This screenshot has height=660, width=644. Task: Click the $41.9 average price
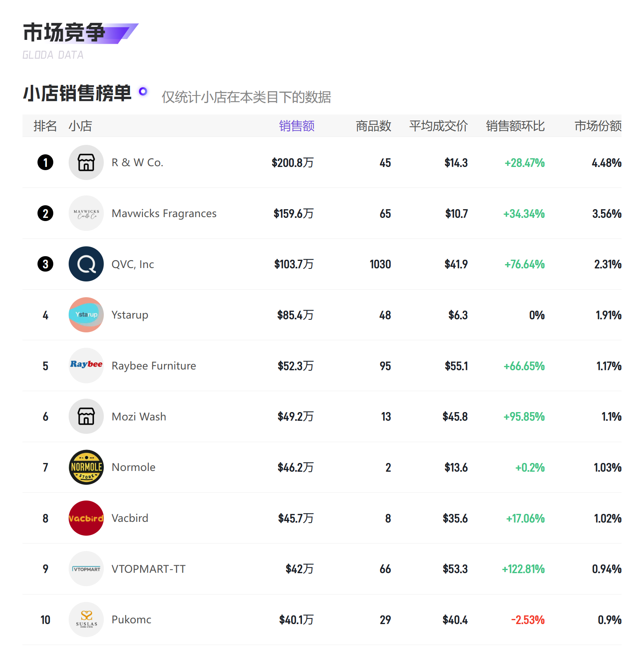[456, 264]
